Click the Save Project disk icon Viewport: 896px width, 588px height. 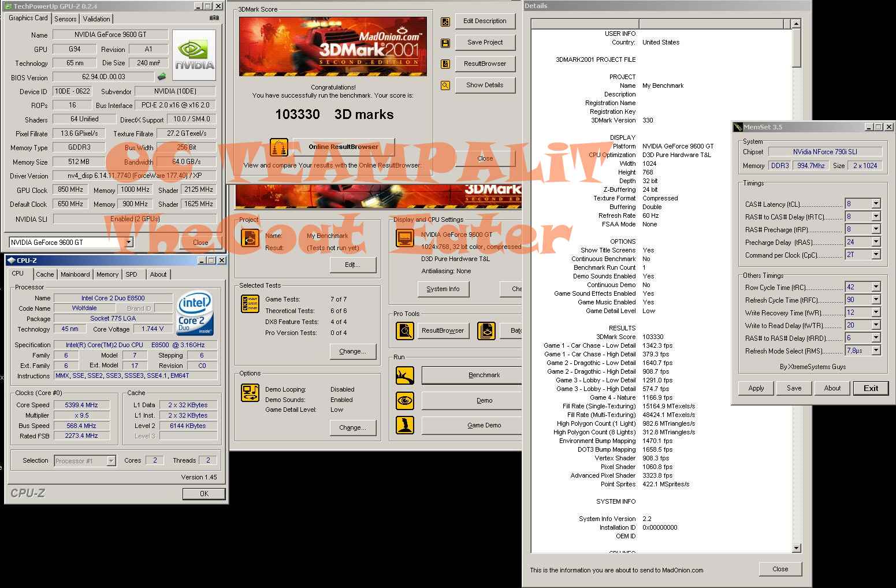pyautogui.click(x=445, y=43)
